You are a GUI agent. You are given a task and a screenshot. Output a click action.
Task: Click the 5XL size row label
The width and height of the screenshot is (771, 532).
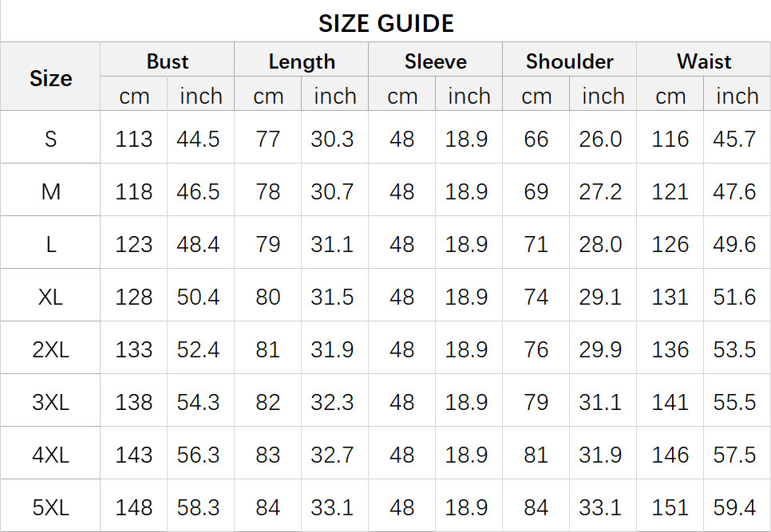50,507
